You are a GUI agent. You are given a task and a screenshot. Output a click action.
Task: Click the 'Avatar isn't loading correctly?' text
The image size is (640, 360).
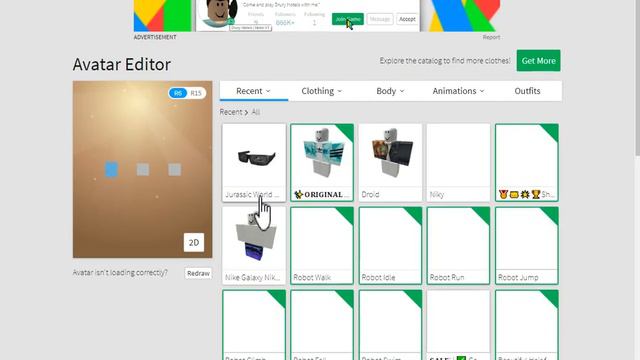120,273
